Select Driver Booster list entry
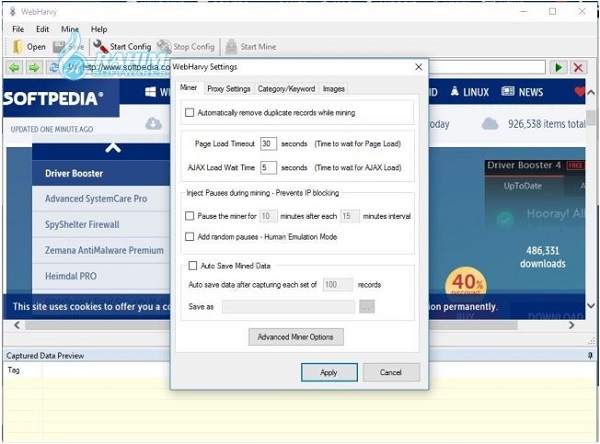Image resolution: width=600 pixels, height=444 pixels. 101,173
